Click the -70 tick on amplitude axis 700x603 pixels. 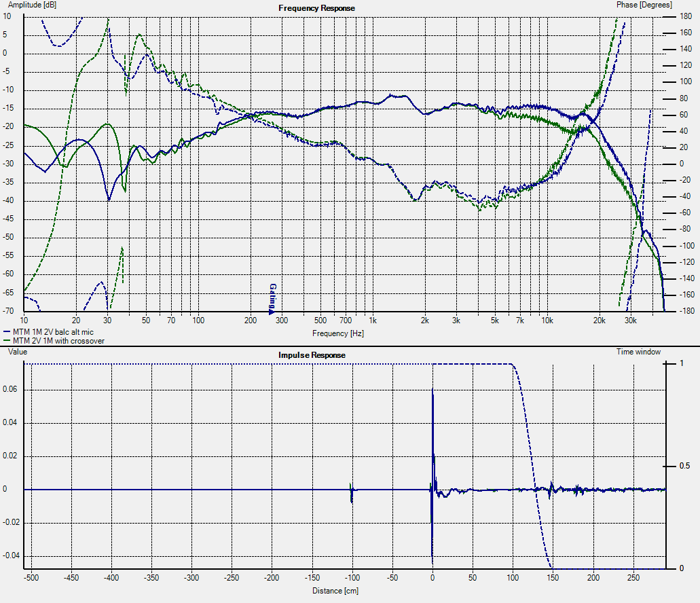coord(8,310)
